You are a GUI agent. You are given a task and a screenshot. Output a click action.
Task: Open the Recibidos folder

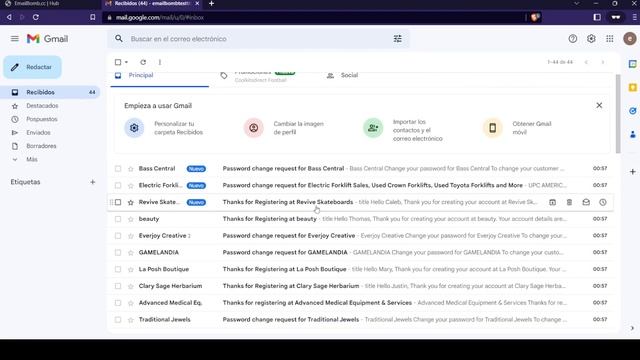click(x=50, y=92)
